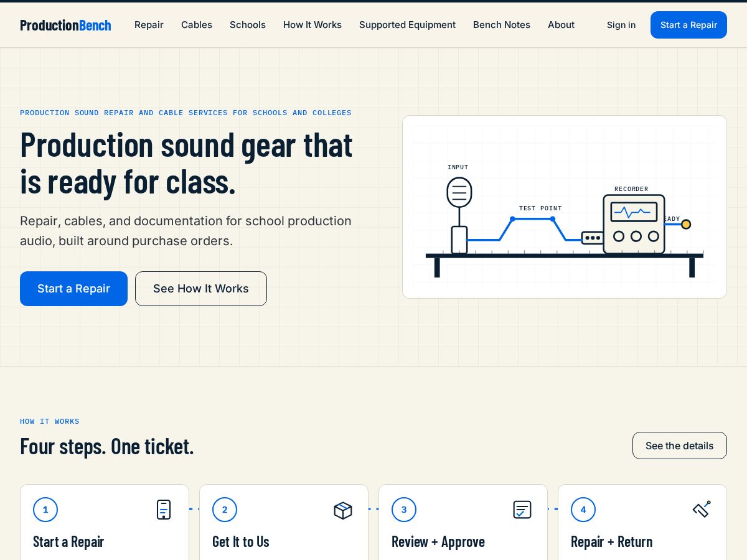The width and height of the screenshot is (747, 560).
Task: Click the Sign in link
Action: tap(621, 25)
